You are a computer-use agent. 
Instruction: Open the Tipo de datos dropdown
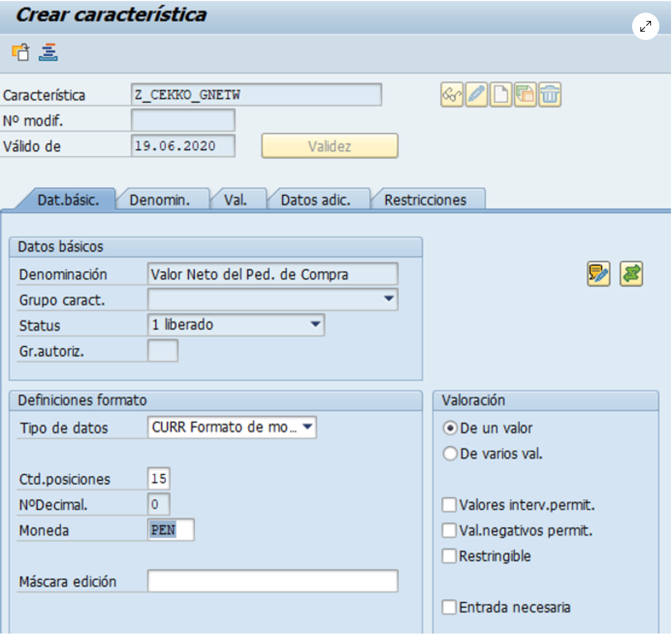click(307, 427)
